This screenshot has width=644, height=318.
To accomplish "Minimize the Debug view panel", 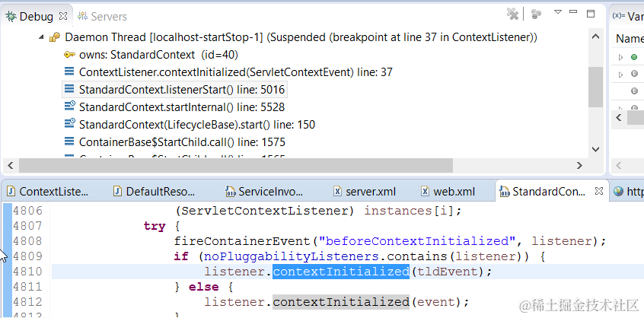I will pyautogui.click(x=573, y=11).
